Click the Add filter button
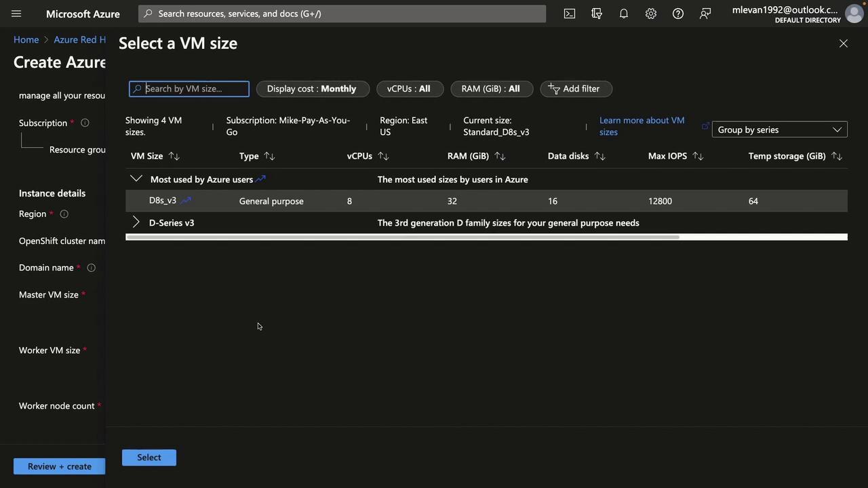The image size is (868, 488). (x=575, y=89)
